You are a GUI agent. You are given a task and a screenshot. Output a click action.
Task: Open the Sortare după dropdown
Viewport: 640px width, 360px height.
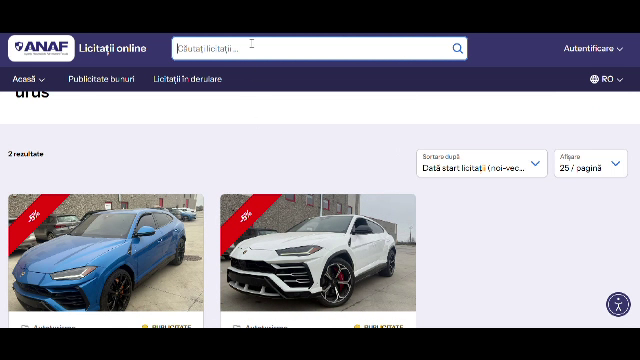tap(482, 163)
